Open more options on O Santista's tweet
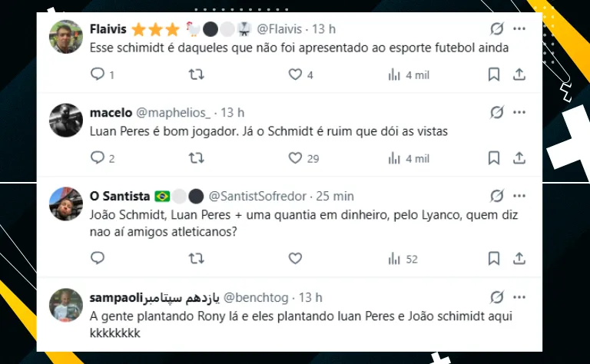The width and height of the screenshot is (590, 364). coord(519,196)
